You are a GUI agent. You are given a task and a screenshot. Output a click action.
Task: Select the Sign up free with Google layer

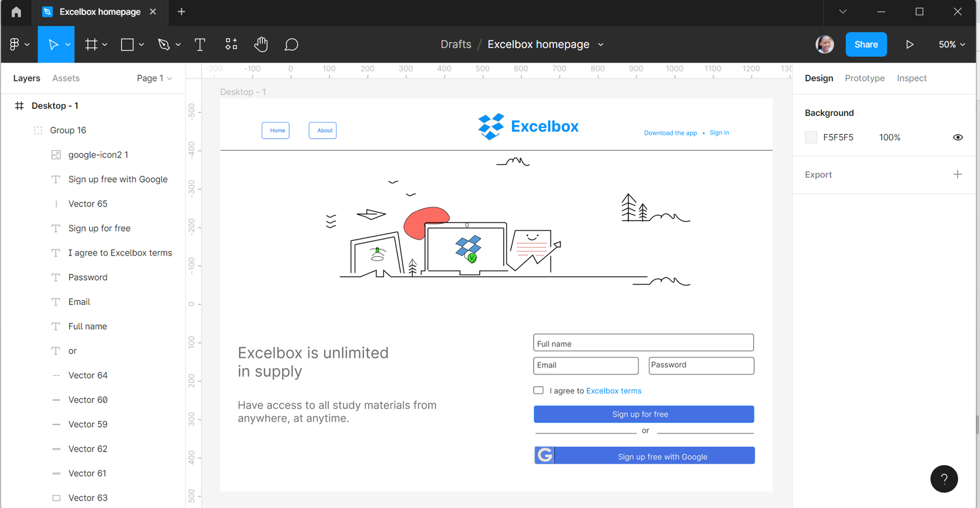(93, 179)
